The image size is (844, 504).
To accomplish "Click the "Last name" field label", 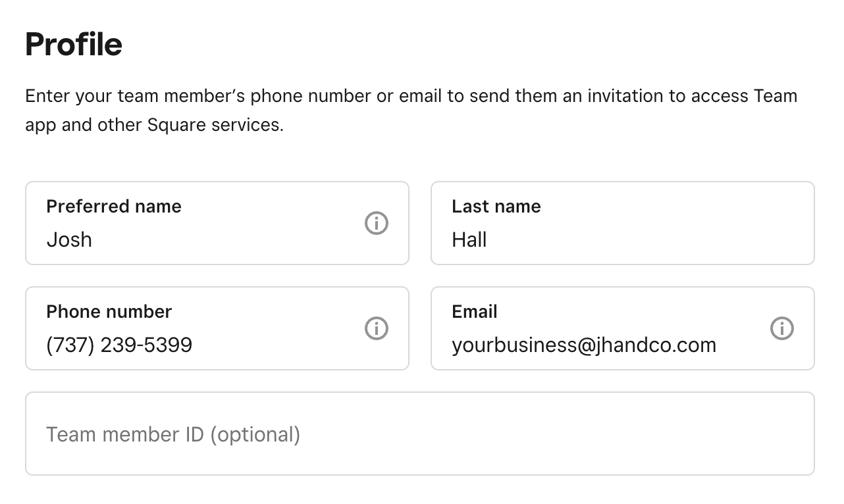I will (496, 207).
